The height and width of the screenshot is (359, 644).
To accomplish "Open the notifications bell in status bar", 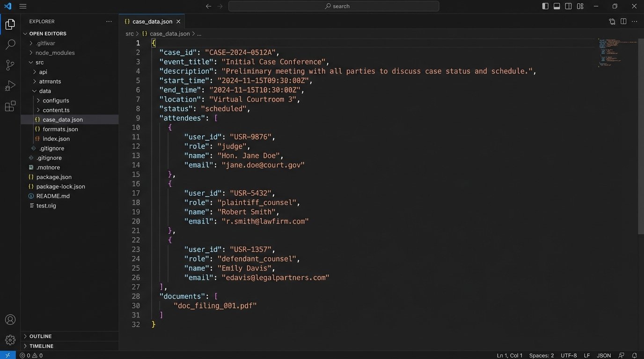I will tap(634, 355).
